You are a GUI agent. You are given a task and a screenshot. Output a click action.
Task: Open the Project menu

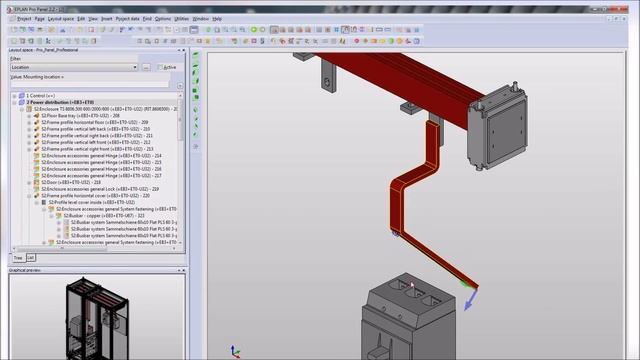pyautogui.click(x=24, y=19)
